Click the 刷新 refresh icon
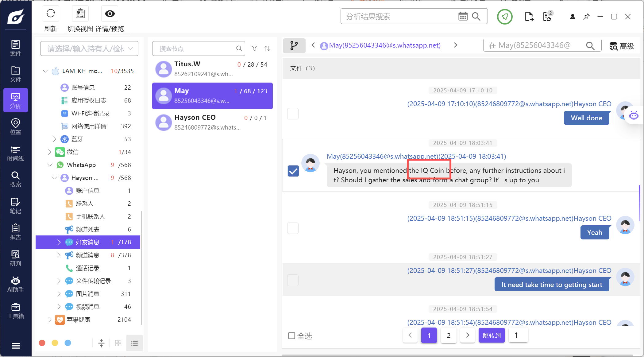This screenshot has height=357, width=644. tap(51, 14)
